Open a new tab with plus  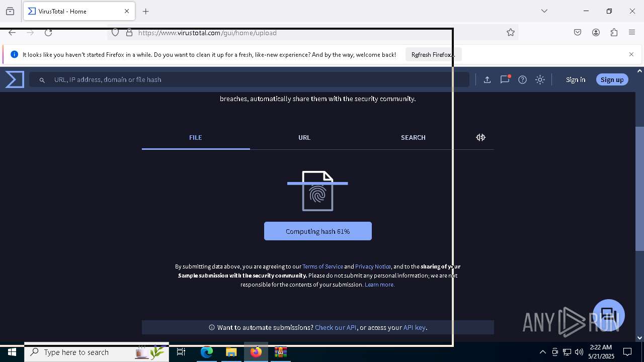coord(146,11)
